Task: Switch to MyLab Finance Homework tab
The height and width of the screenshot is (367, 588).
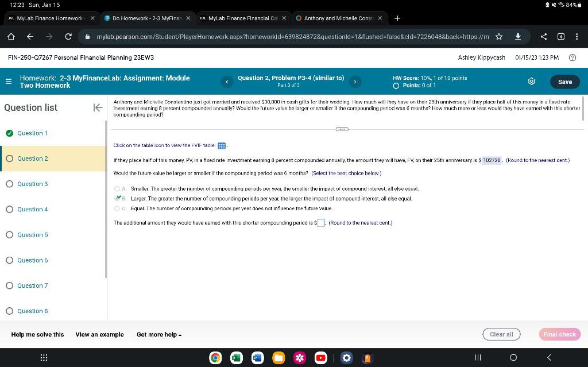Action: click(51, 18)
